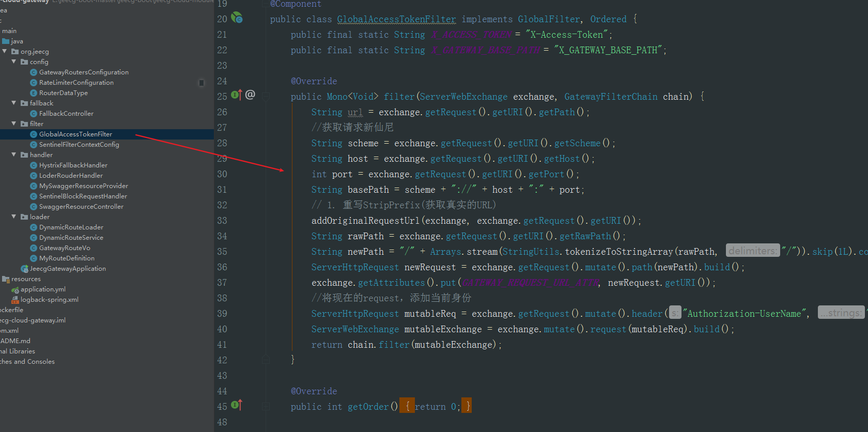This screenshot has width=868, height=432.
Task: Click the @Override annotation on line 24
Action: point(314,81)
